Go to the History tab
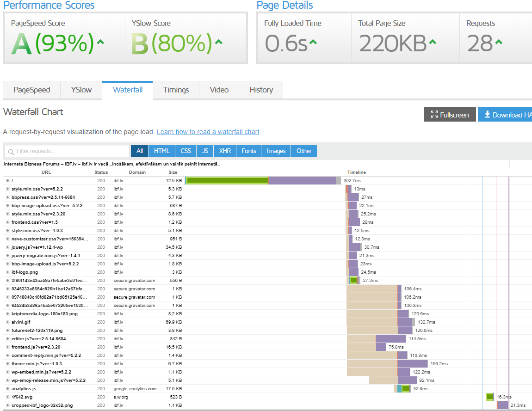 261,90
